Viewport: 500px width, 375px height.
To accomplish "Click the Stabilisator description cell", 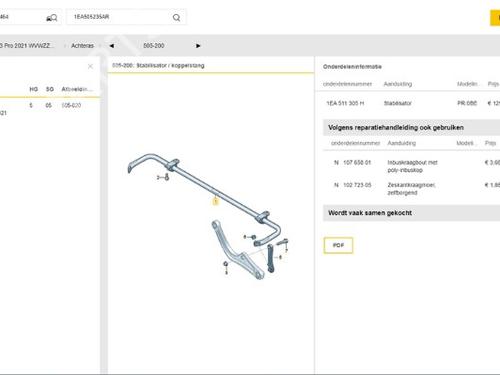I will 398,103.
